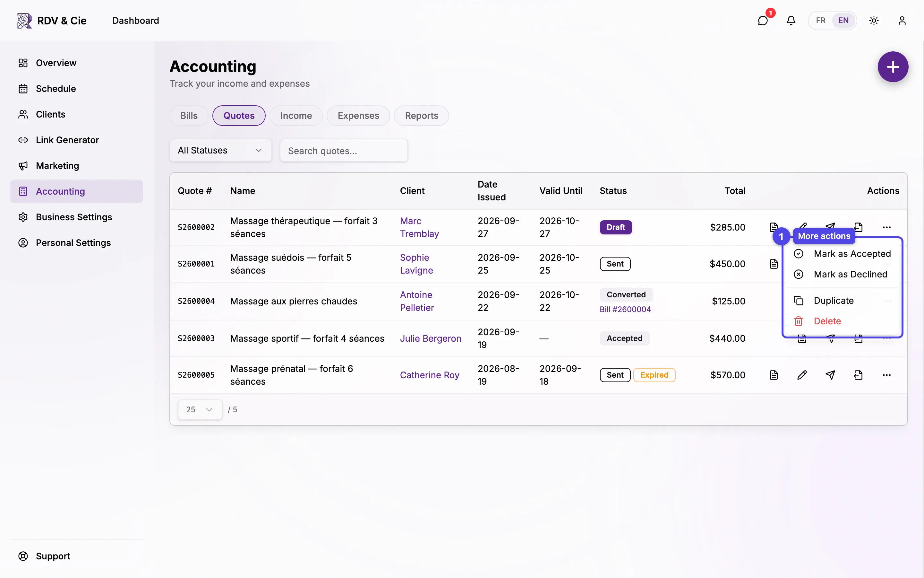
Task: Click the document icon for quote S2600005
Action: coord(774,375)
